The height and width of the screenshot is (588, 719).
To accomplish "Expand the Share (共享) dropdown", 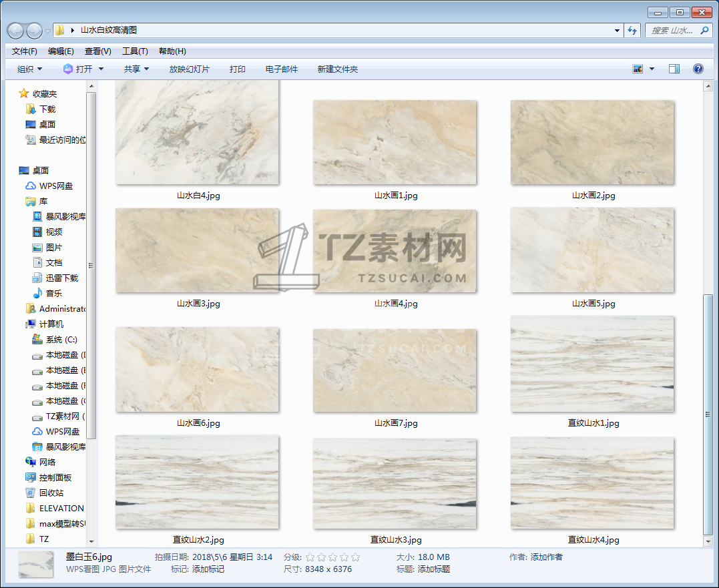I will click(136, 69).
